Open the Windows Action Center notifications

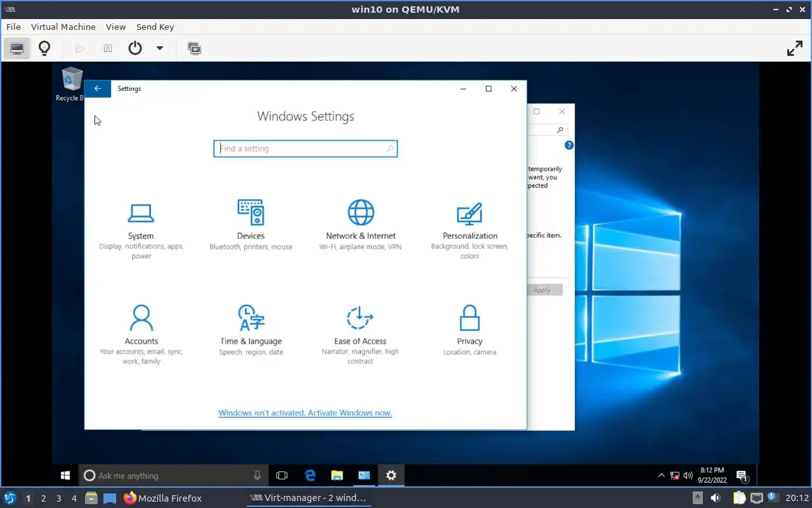coord(742,475)
